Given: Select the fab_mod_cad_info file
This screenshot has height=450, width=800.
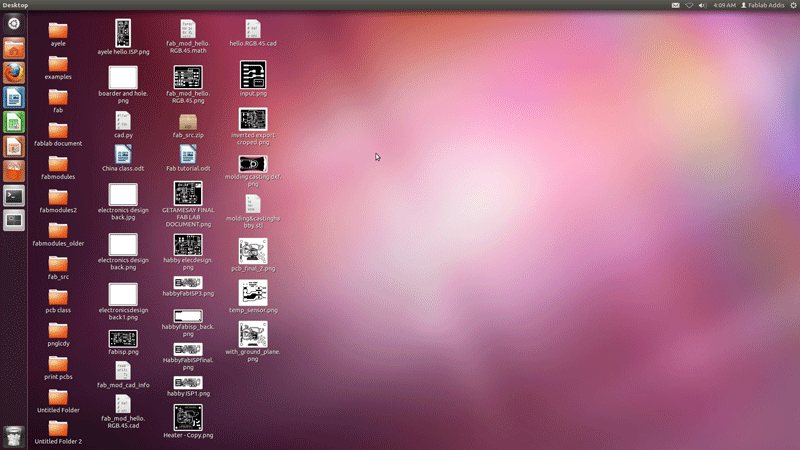Looking at the screenshot, I should pos(123,371).
